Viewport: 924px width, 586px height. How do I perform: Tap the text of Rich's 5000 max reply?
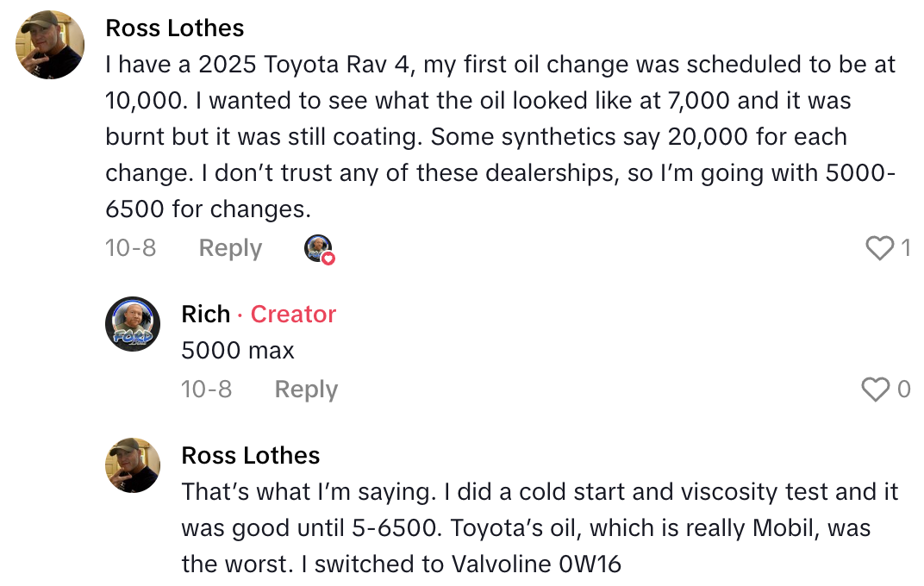[x=238, y=350]
